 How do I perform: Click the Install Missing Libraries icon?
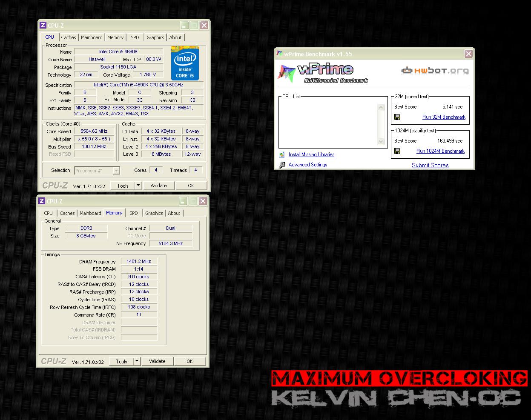pos(281,154)
